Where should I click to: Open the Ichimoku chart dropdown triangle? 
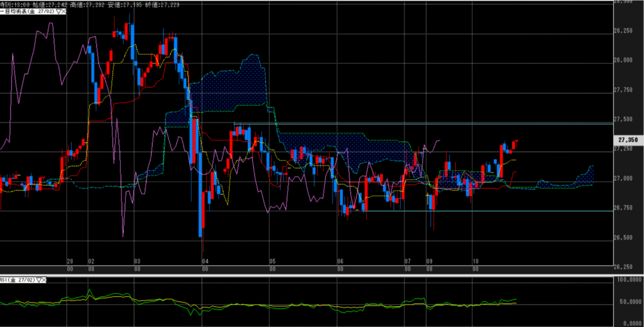pyautogui.click(x=58, y=11)
